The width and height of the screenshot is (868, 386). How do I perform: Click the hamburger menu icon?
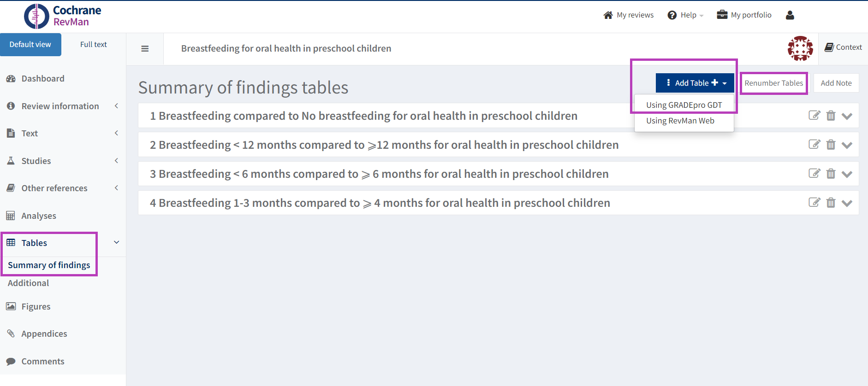click(x=145, y=49)
